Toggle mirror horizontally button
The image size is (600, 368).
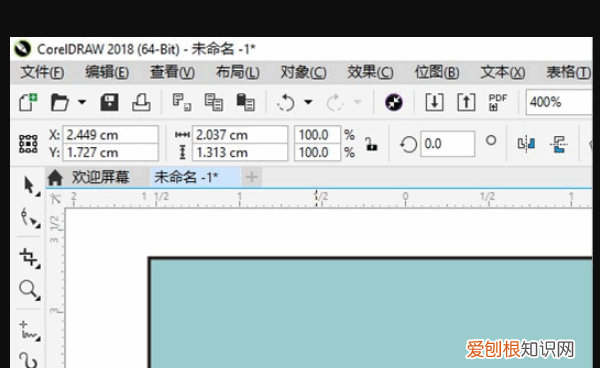coord(526,144)
